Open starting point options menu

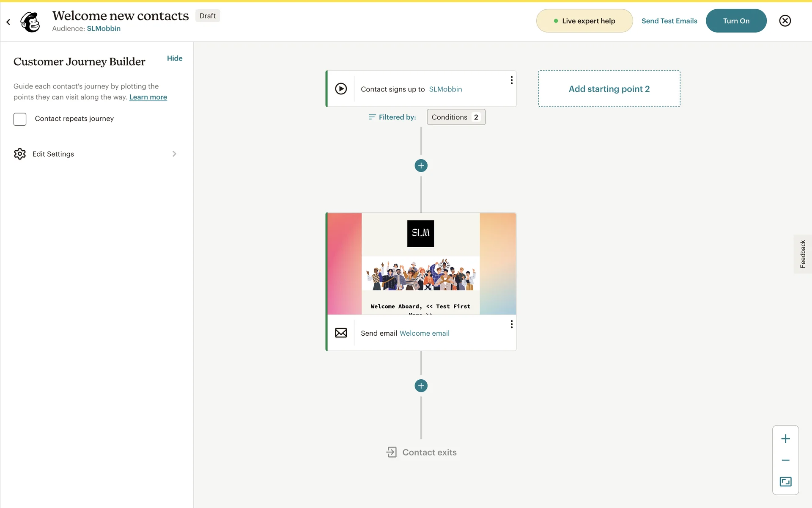(x=511, y=80)
